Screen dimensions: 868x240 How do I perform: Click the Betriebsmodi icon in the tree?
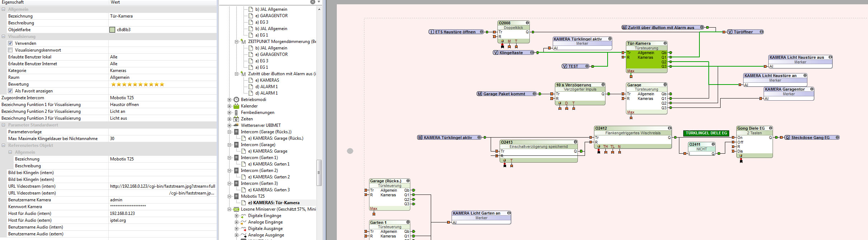pyautogui.click(x=236, y=100)
